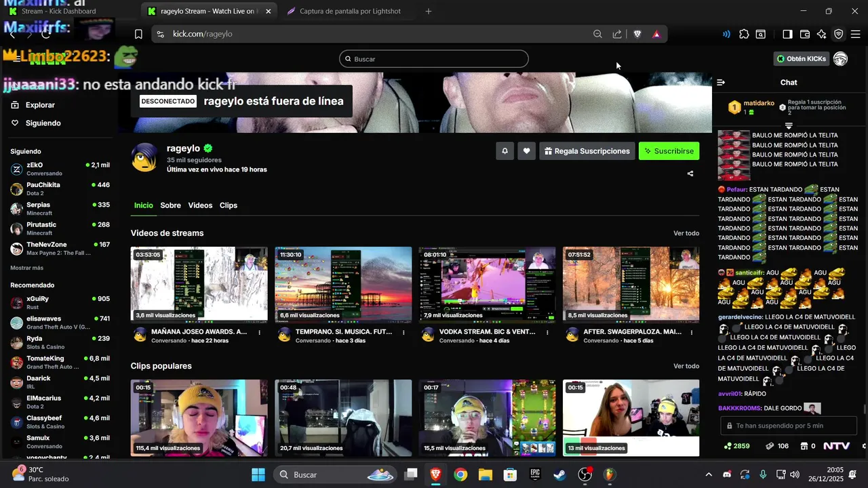This screenshot has height=488, width=868.
Task: Toggle the browser sidebar panel icon
Action: [787, 34]
